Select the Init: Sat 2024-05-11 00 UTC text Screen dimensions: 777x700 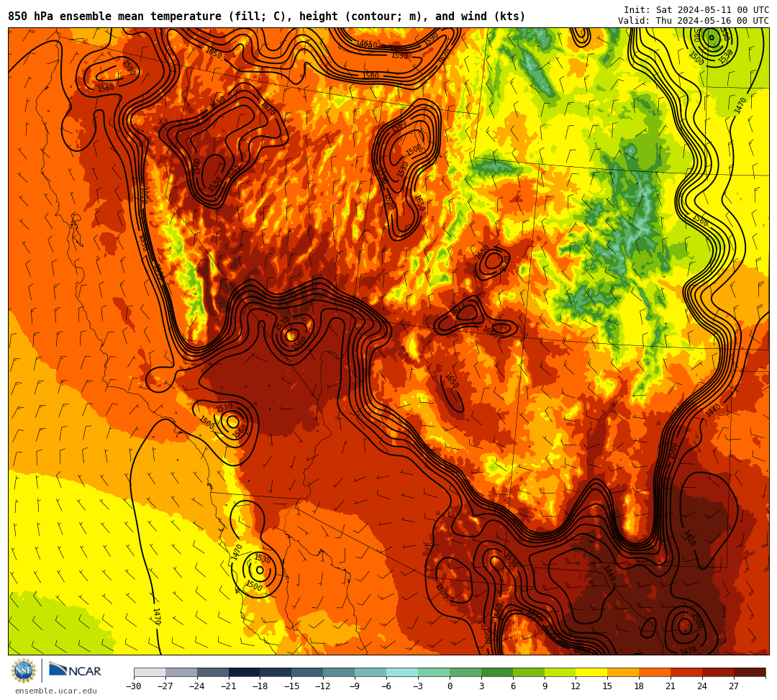pos(696,10)
